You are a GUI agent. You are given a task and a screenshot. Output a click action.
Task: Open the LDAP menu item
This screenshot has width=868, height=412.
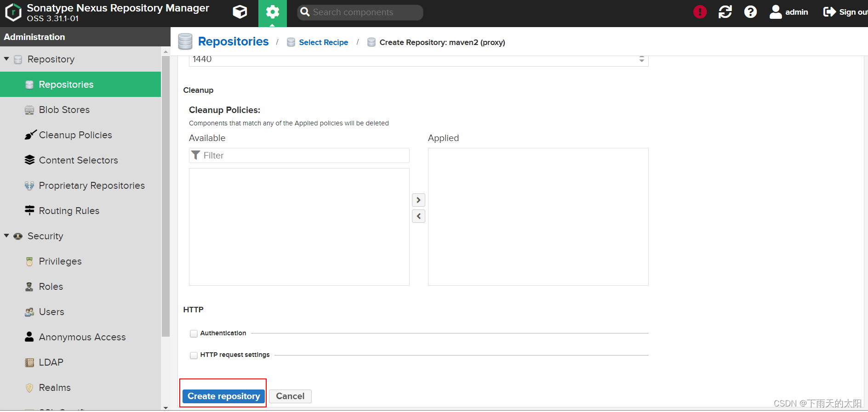[80, 362]
